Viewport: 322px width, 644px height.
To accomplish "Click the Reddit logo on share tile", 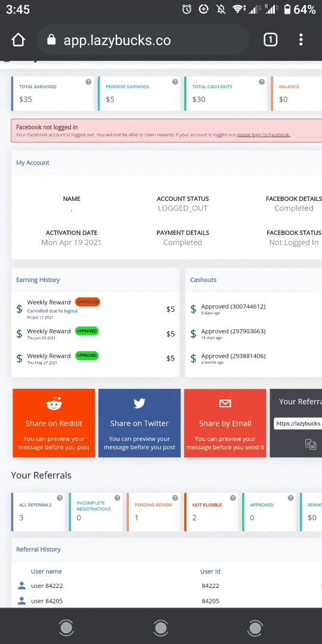I will tap(54, 404).
